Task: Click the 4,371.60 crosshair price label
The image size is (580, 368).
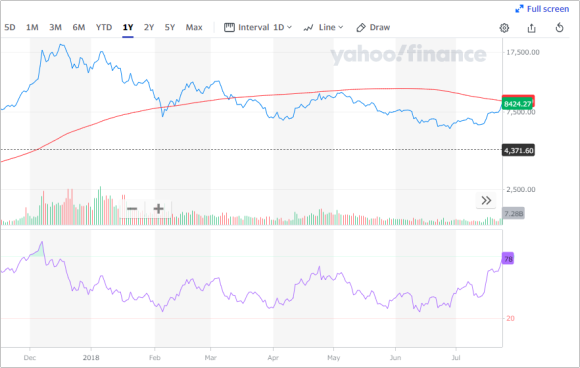Action: pyautogui.click(x=518, y=151)
